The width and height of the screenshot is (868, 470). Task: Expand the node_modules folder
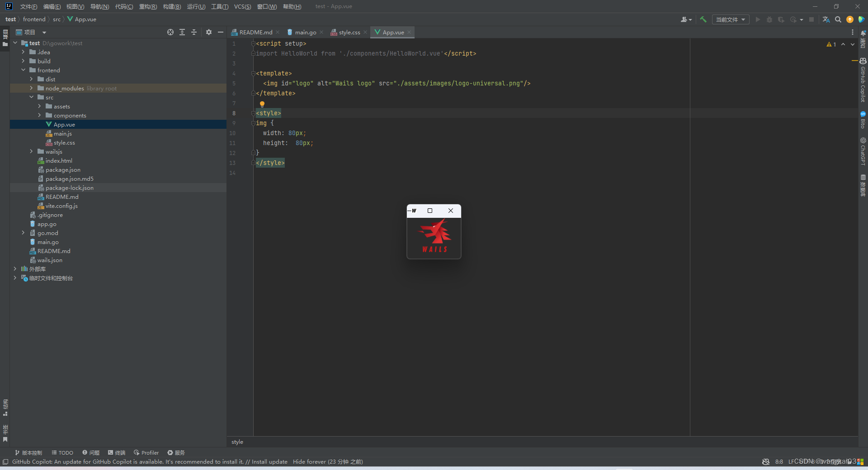[31, 88]
